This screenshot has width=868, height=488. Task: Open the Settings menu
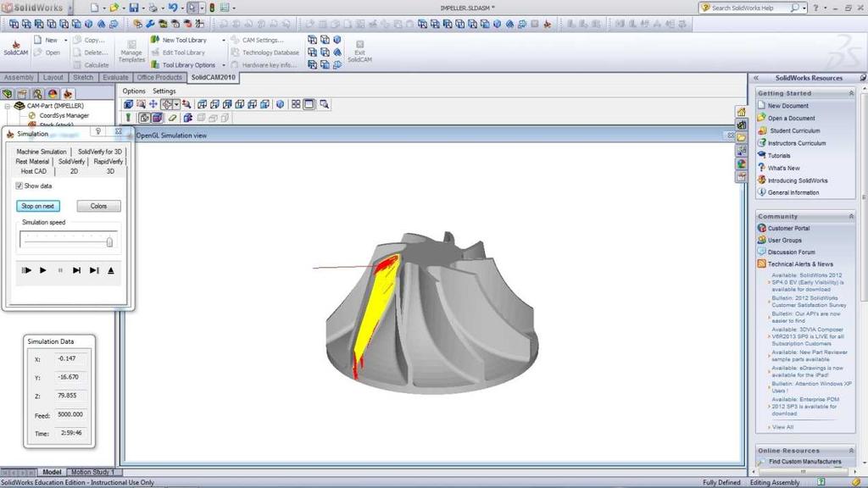coord(164,91)
